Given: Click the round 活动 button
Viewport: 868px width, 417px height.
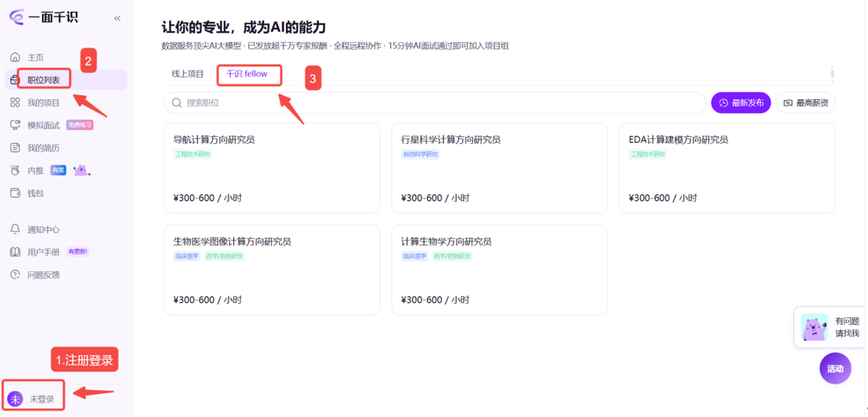Looking at the screenshot, I should click(835, 368).
